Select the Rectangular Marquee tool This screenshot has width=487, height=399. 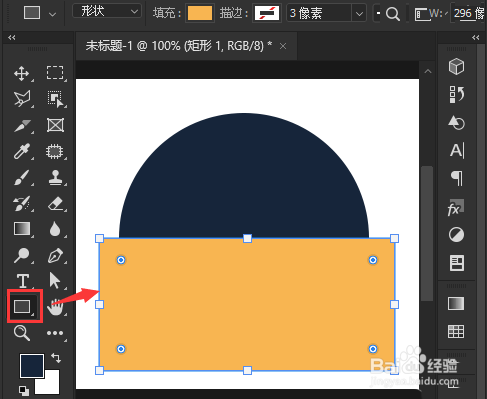[x=55, y=73]
